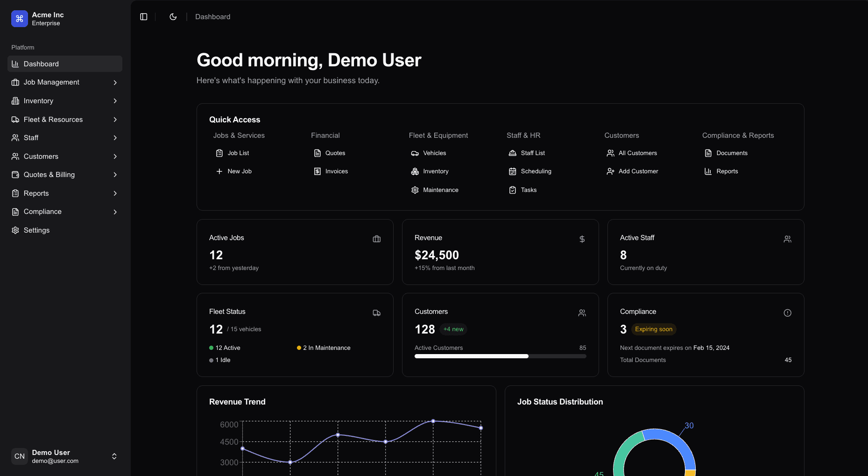Open Inventory link under Fleet & Equipment
The image size is (868, 476).
(x=430, y=171)
